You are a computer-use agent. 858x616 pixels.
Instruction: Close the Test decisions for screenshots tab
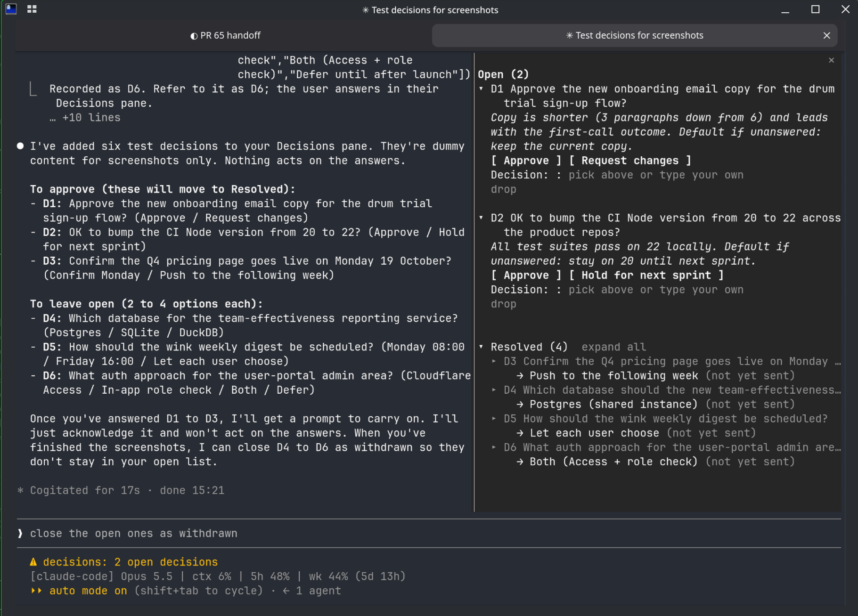tap(826, 35)
